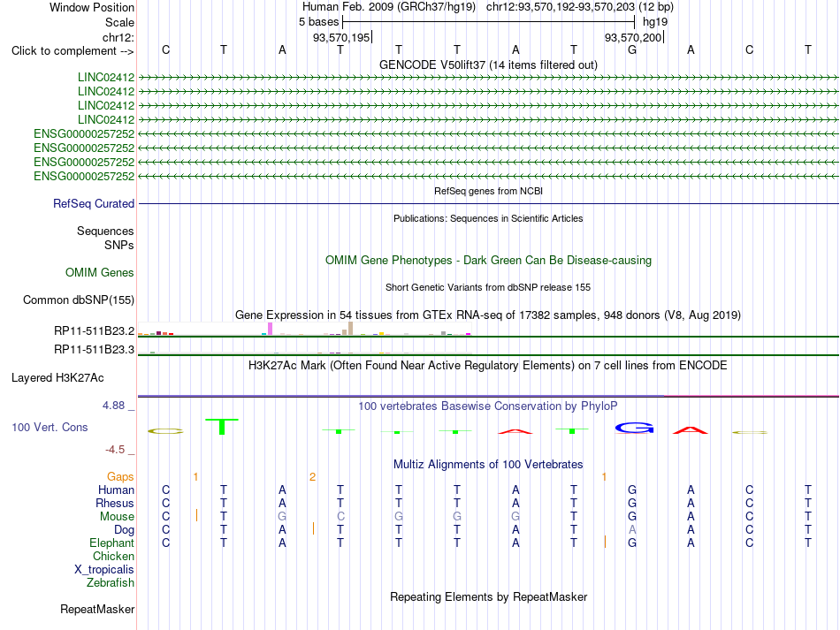Click the gap count 2 in Gaps row
The height and width of the screenshot is (630, 840).
point(312,476)
